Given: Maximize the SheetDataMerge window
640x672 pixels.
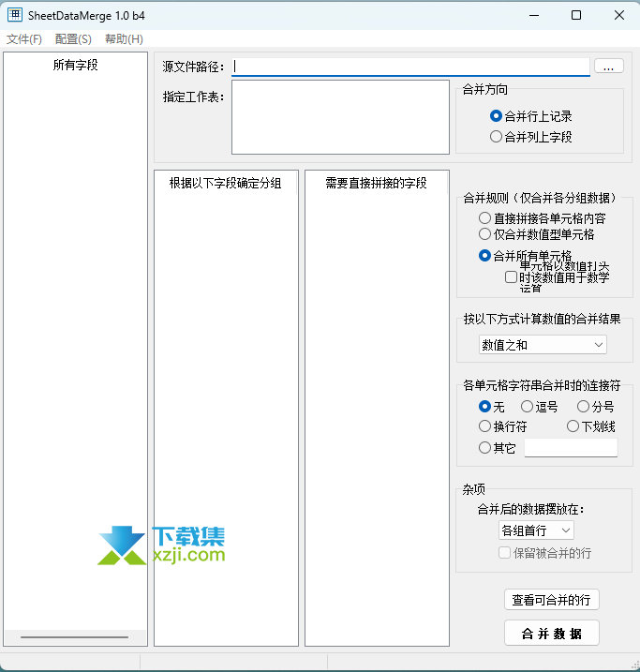Looking at the screenshot, I should (x=576, y=15).
